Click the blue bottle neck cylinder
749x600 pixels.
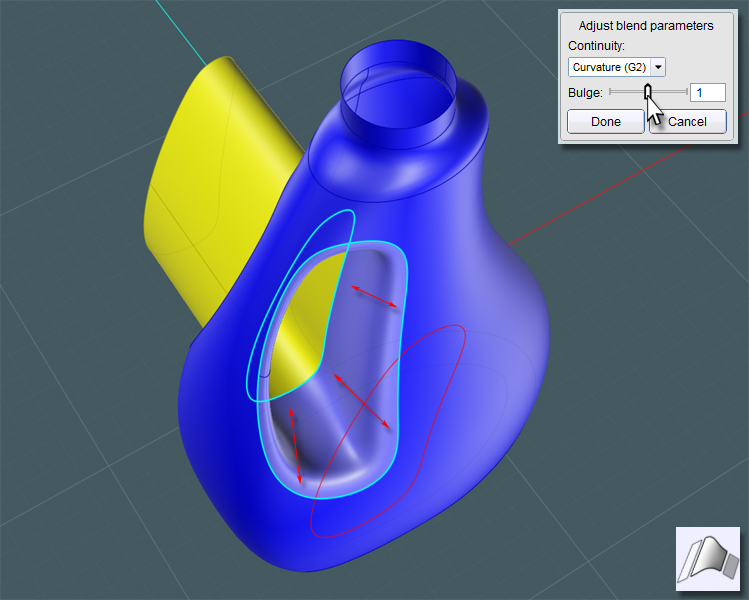click(x=398, y=93)
